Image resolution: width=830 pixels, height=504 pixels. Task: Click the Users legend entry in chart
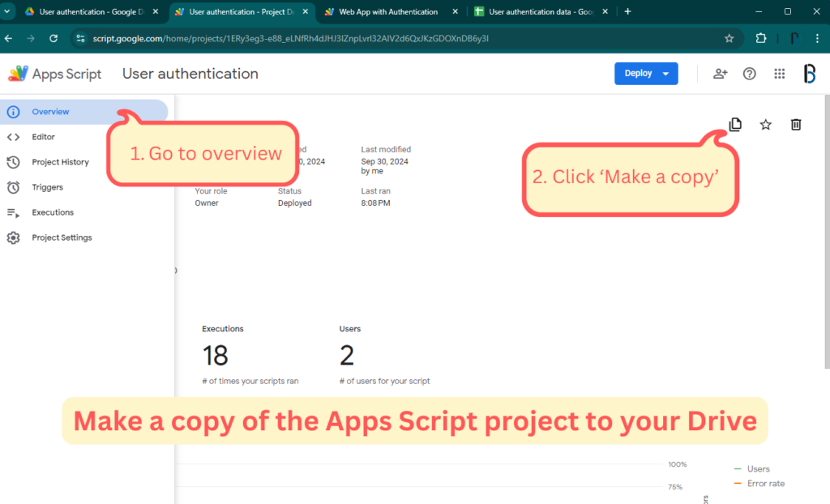(x=751, y=469)
